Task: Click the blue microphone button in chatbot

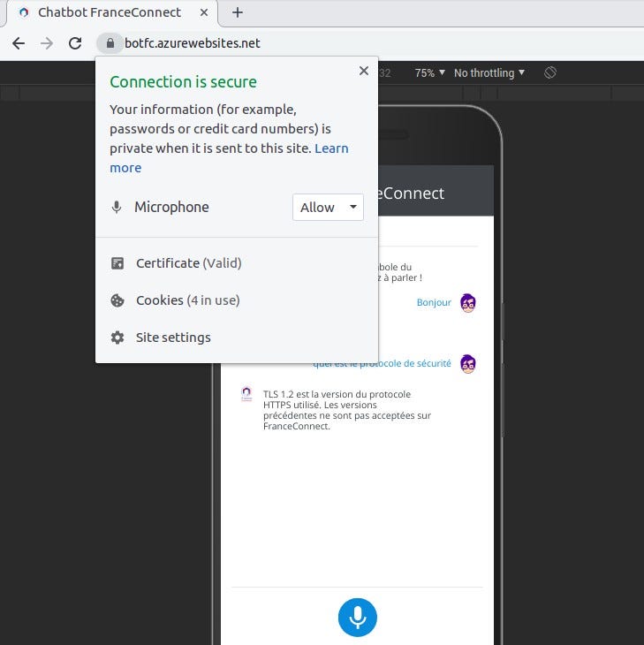Action: click(358, 617)
